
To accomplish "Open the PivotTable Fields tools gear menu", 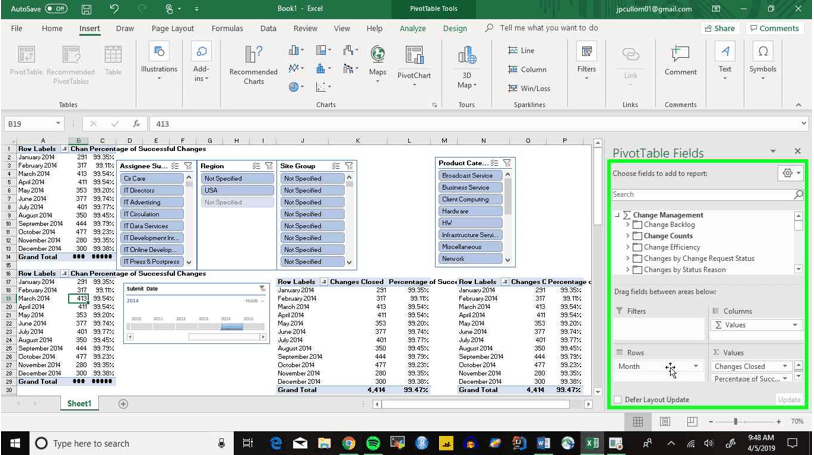I will (x=791, y=173).
